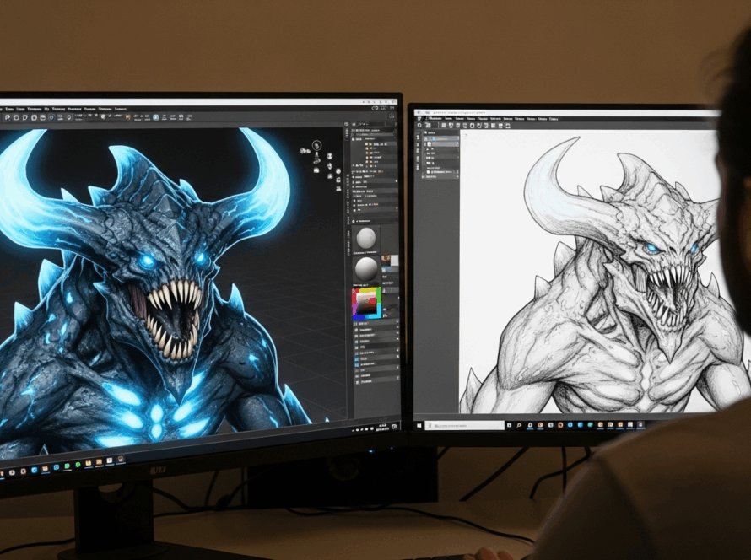Click the magnifier icon on right monitor taskbar

[519, 425]
